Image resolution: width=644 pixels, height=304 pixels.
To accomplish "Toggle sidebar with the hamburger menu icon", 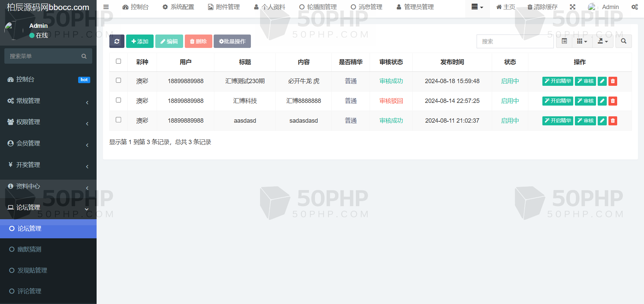I will [106, 7].
